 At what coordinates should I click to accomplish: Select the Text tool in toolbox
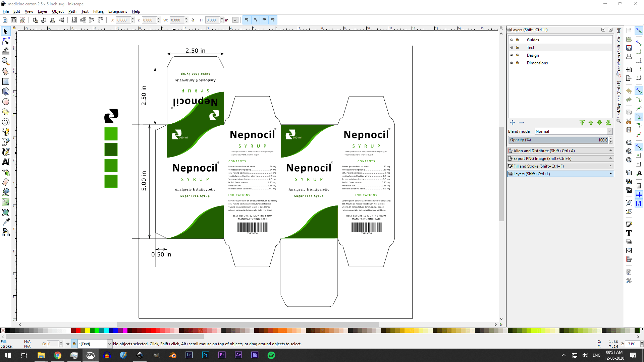coord(6,162)
